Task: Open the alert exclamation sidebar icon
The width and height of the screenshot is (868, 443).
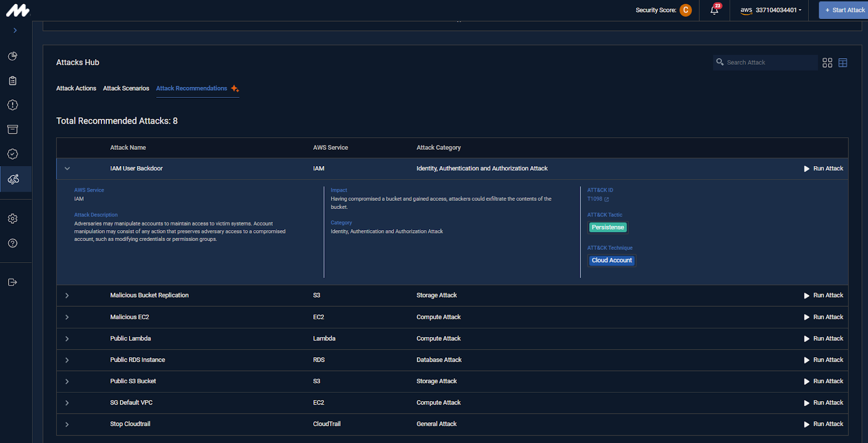Action: point(13,105)
